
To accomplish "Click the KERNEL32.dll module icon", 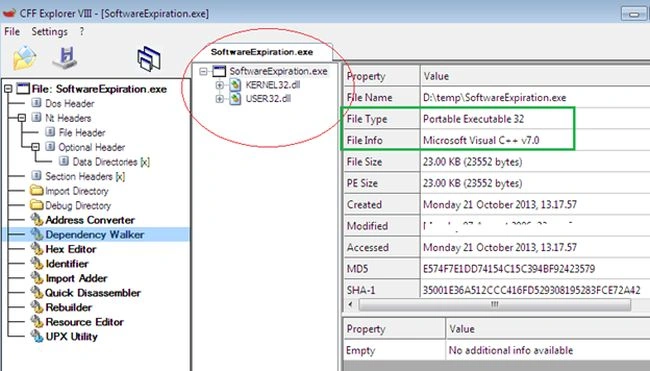I will (x=235, y=85).
